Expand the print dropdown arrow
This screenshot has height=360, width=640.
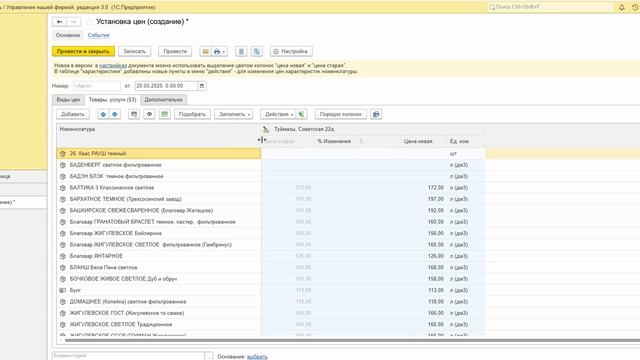click(224, 52)
